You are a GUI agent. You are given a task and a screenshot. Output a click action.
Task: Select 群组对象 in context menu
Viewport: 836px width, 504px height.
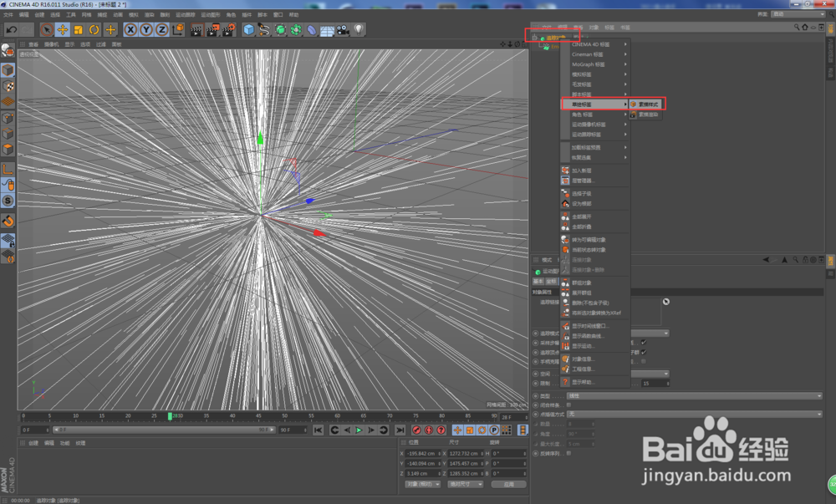pyautogui.click(x=595, y=283)
